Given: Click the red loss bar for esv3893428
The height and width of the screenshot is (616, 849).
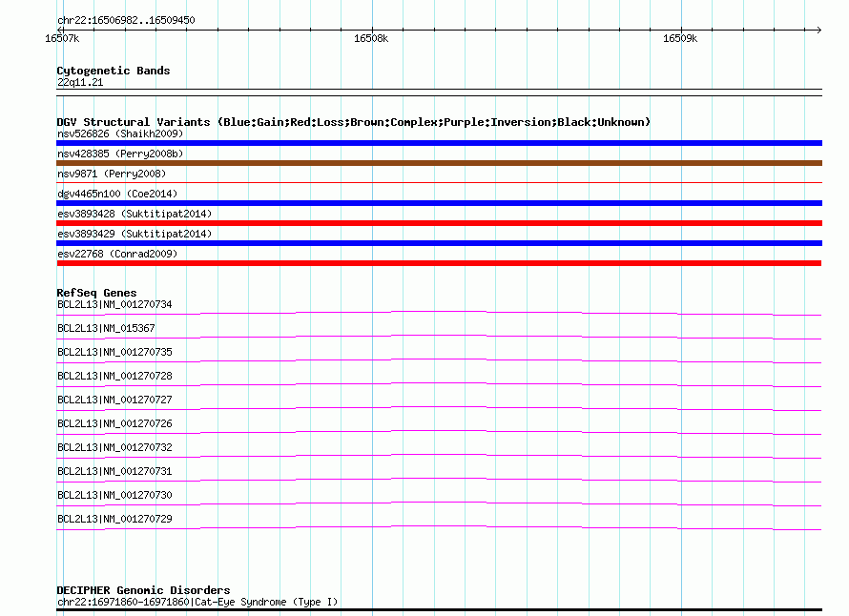Looking at the screenshot, I should [x=439, y=223].
